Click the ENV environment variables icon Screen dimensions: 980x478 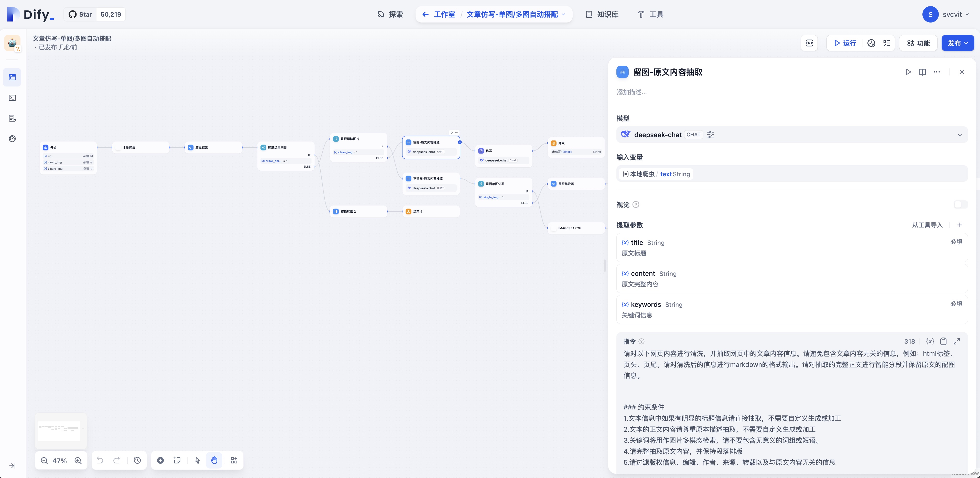[809, 43]
